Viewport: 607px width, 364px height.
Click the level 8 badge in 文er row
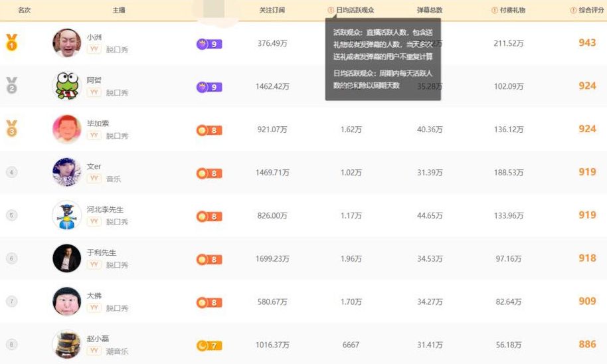click(209, 173)
